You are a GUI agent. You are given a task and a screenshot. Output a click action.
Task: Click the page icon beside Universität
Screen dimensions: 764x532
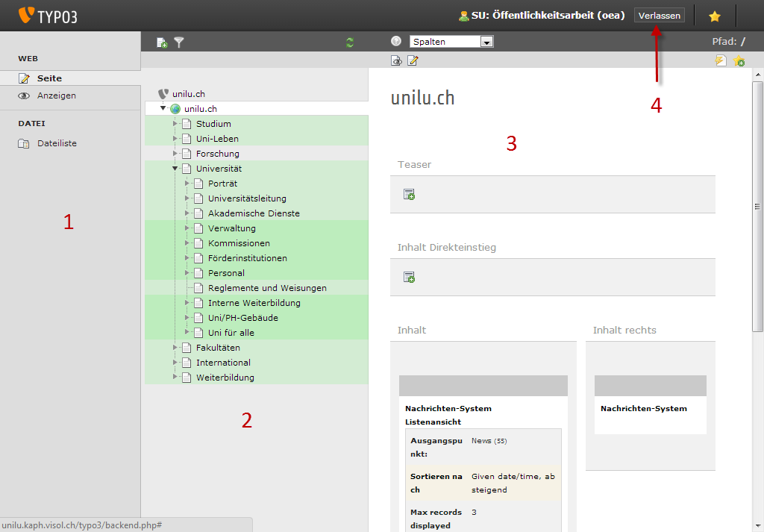(x=186, y=169)
